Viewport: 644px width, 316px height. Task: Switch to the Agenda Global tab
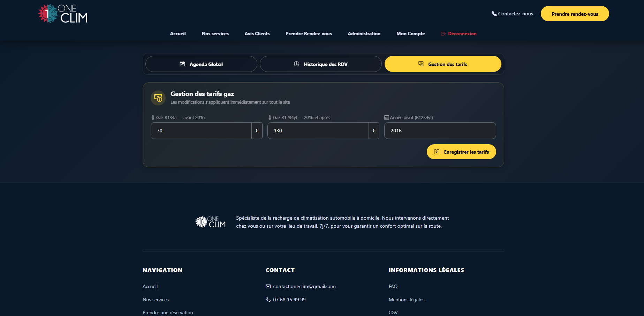point(201,64)
